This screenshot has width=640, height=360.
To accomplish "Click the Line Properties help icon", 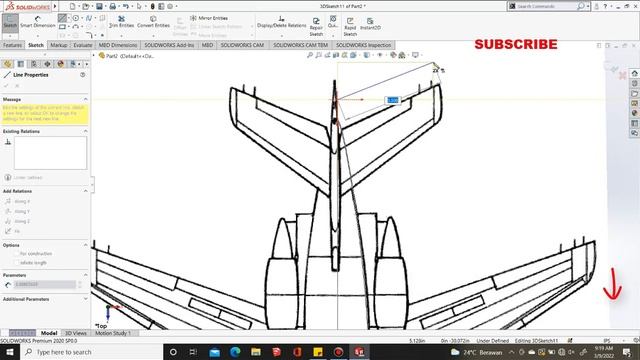I will 82,75.
